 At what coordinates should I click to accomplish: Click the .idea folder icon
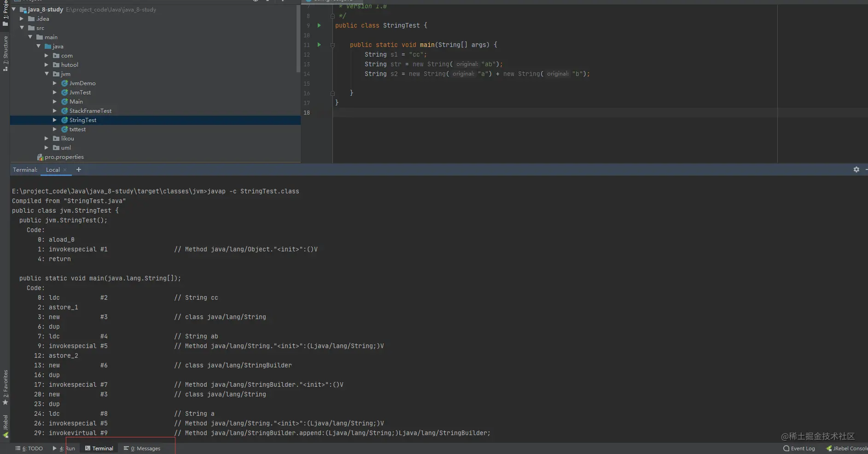point(31,19)
